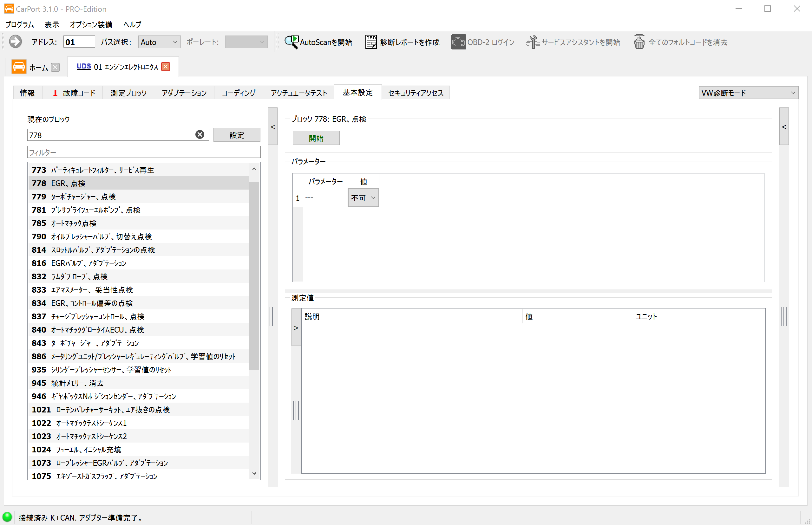Close the 01 エンジンエレクトロニクス tab
Viewport: 812px width, 525px height.
pyautogui.click(x=166, y=67)
